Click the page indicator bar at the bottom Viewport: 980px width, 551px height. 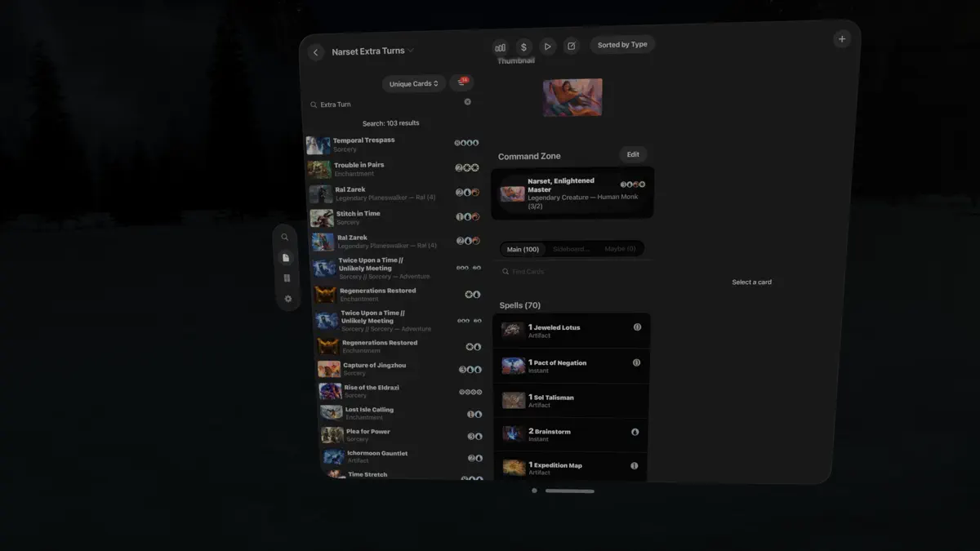(569, 491)
